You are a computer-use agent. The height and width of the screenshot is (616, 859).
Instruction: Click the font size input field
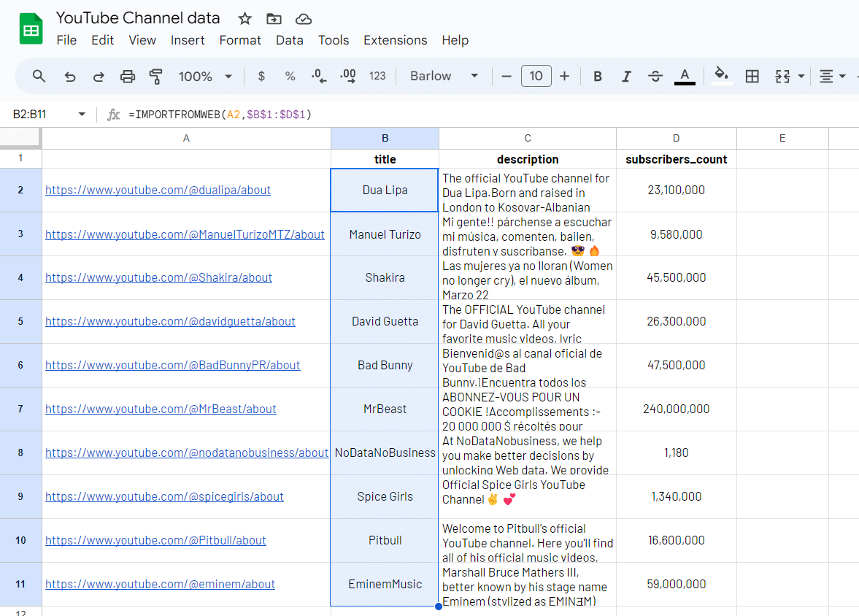(536, 76)
